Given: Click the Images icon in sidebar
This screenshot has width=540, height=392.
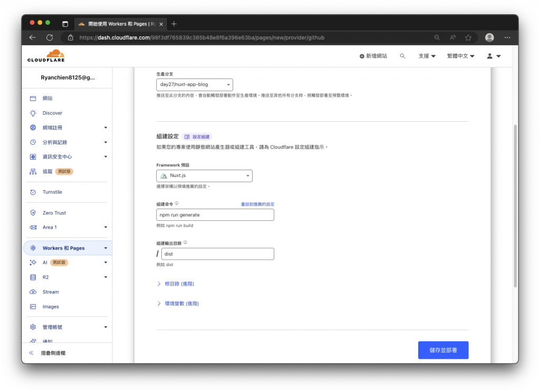Looking at the screenshot, I should point(33,307).
